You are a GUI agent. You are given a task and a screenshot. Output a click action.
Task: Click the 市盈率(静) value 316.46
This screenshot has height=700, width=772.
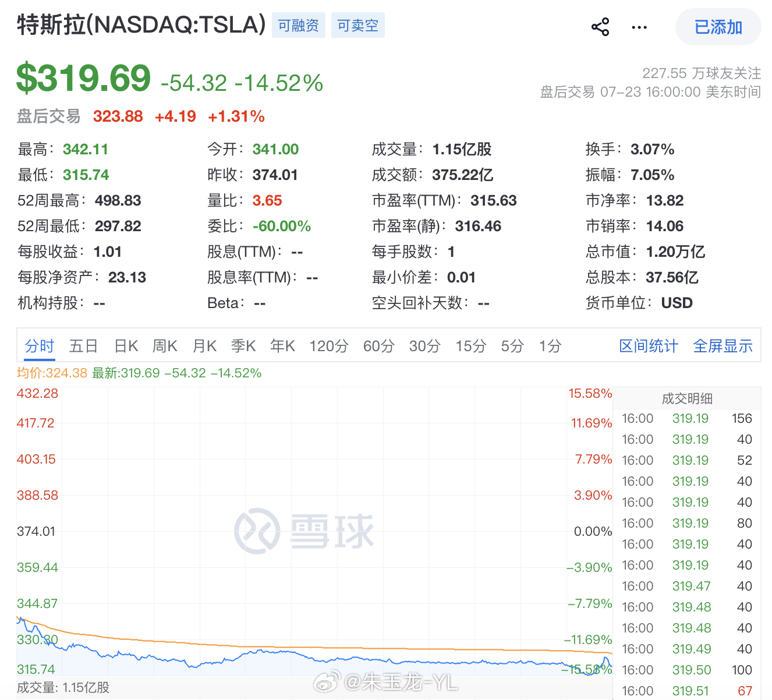[x=478, y=226]
